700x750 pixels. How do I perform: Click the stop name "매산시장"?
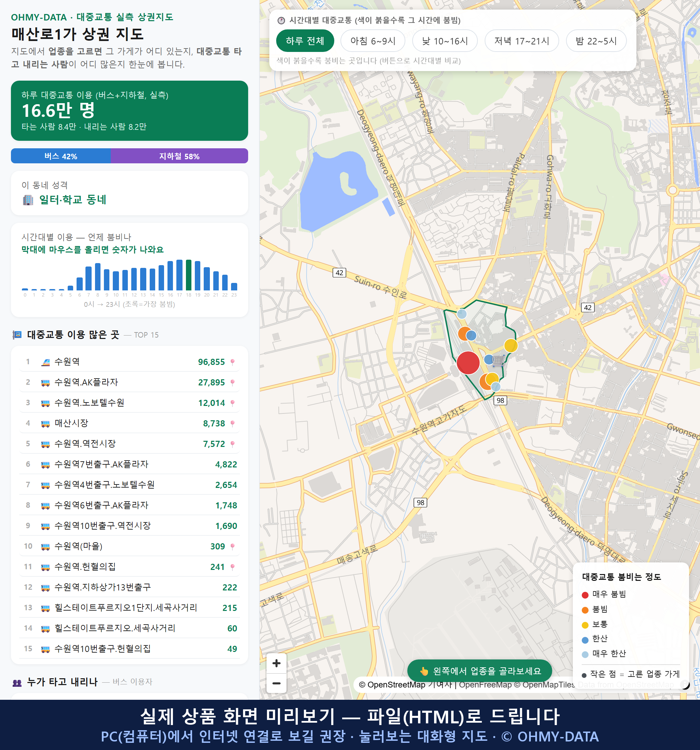[x=71, y=423]
